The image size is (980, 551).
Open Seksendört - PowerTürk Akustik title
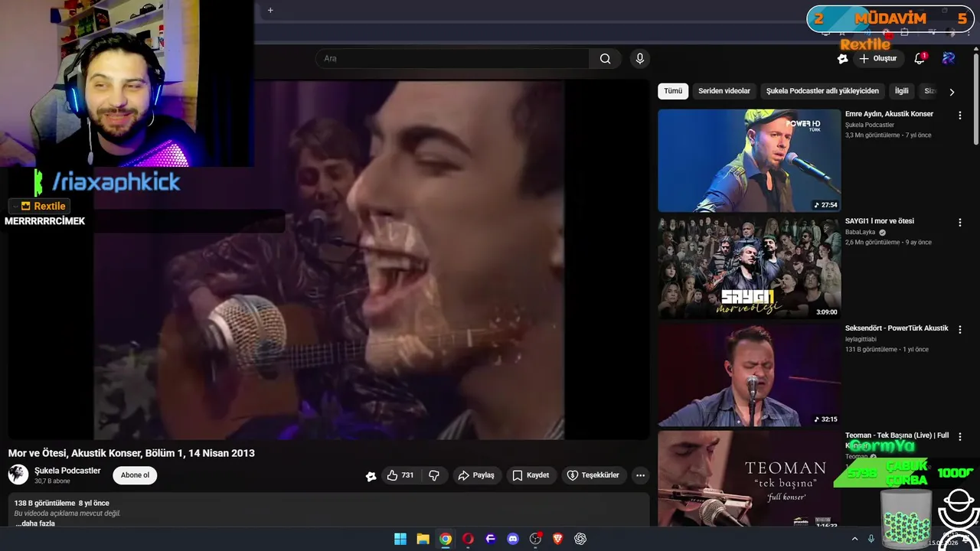click(x=897, y=328)
